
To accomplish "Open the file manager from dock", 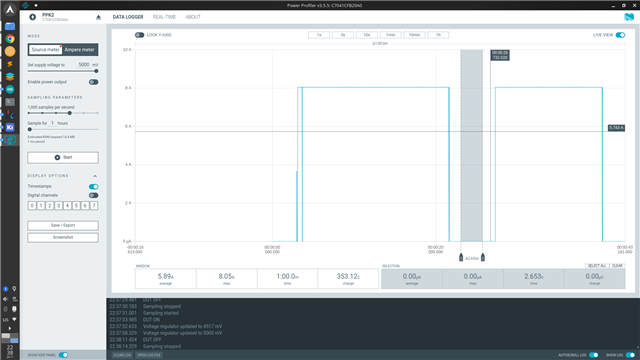I will [x=10, y=26].
